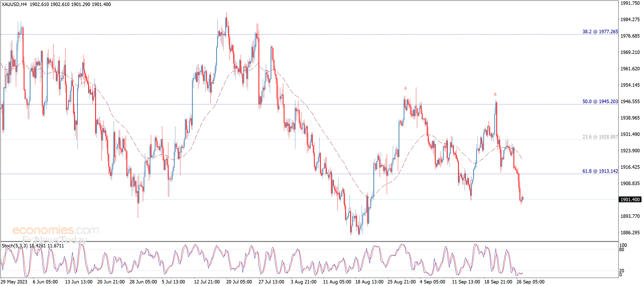644x286 pixels.
Task: Select the 23.6 @ 1928.887 Fibonacci label
Action: 600,137
